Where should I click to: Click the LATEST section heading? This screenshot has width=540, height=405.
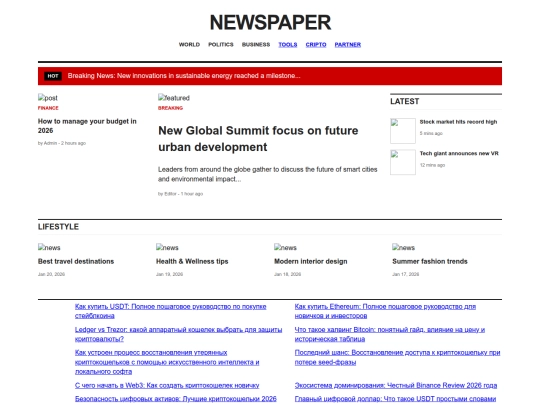(405, 101)
